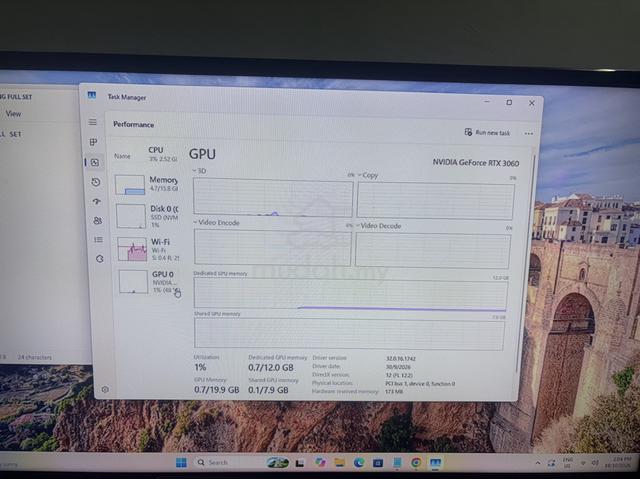Click the Wi-Fi throughput thumbnail graph
The height and width of the screenshot is (479, 640).
(132, 249)
